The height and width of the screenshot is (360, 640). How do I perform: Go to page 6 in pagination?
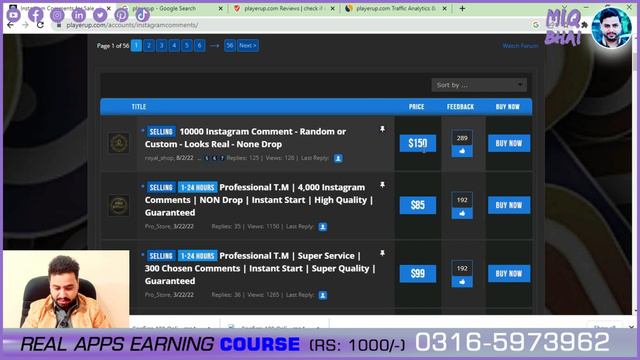200,45
